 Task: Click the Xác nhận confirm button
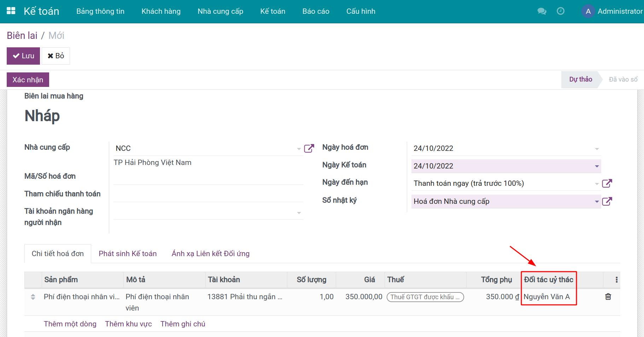28,80
